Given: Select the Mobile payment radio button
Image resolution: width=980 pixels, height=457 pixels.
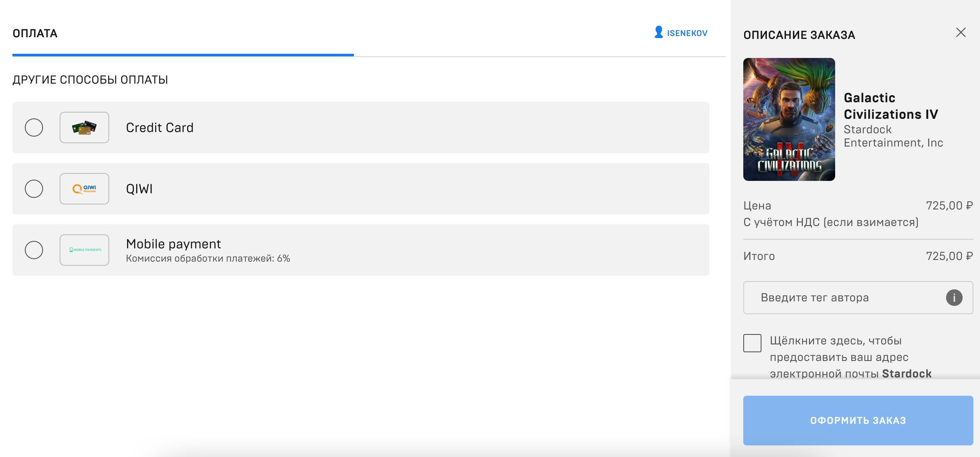Looking at the screenshot, I should click(x=34, y=250).
